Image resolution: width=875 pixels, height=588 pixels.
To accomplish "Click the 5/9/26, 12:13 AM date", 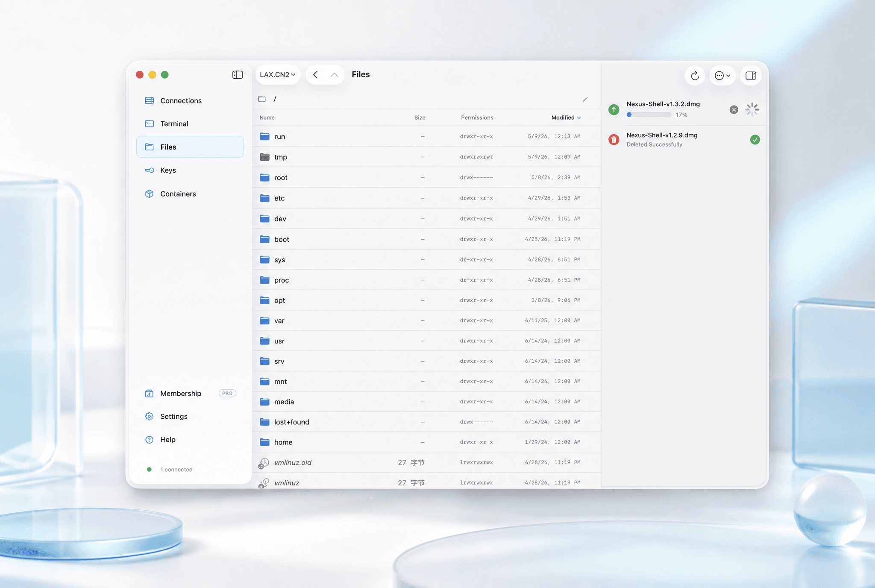I will coord(554,136).
